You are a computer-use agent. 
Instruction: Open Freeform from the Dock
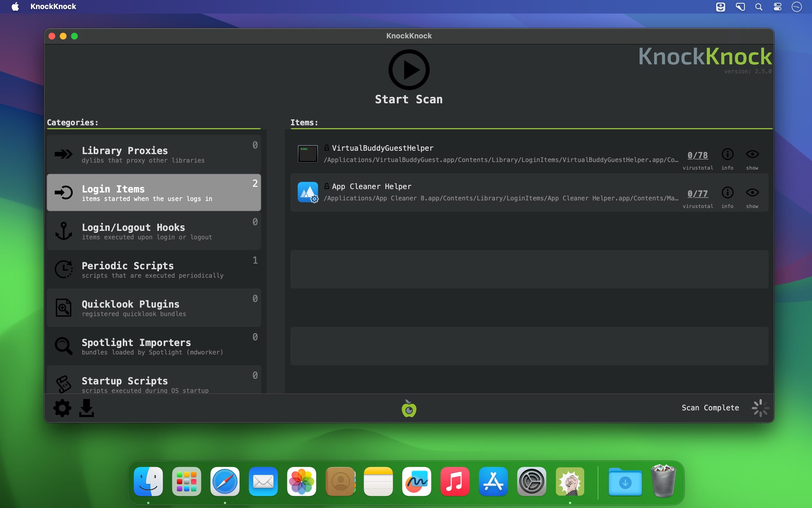coord(416,481)
